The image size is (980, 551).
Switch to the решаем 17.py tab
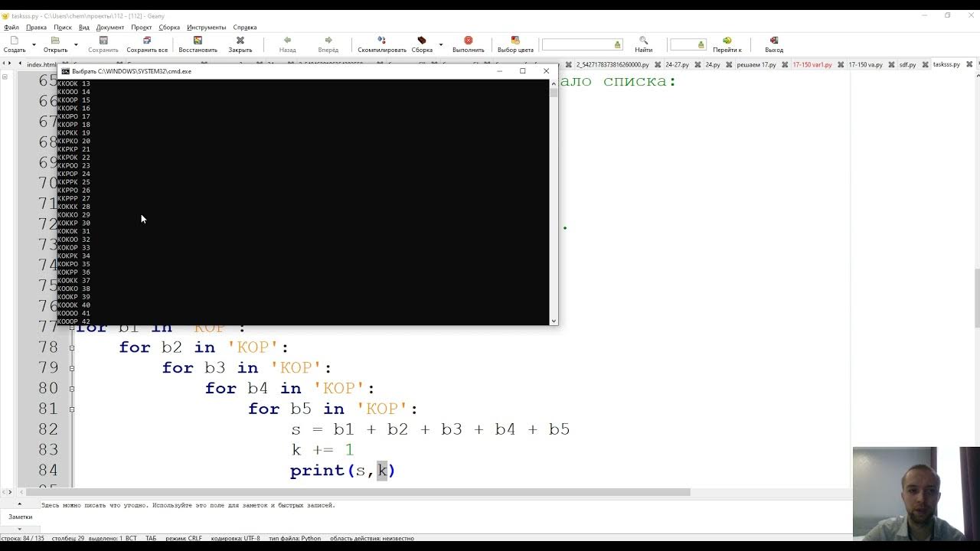click(x=756, y=65)
